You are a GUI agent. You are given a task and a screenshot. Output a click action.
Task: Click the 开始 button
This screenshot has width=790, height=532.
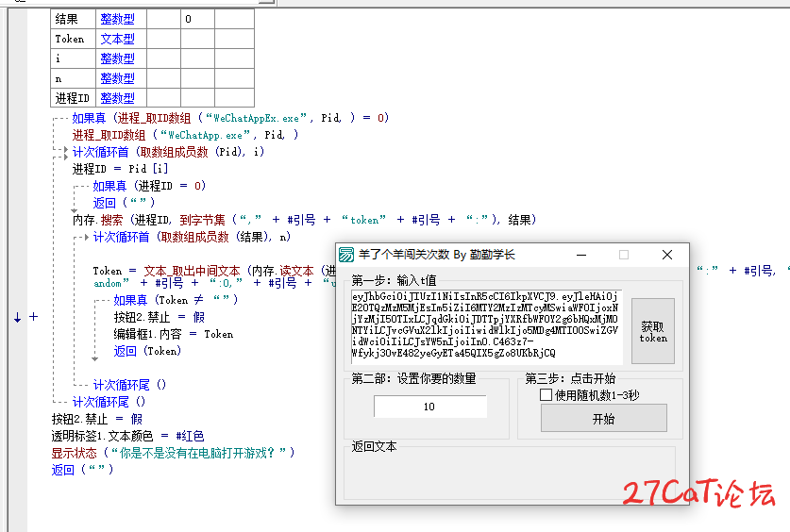[x=603, y=418]
